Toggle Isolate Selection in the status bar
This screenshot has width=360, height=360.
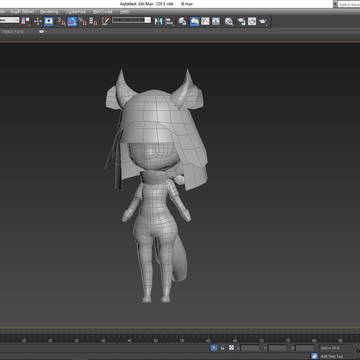(214, 348)
